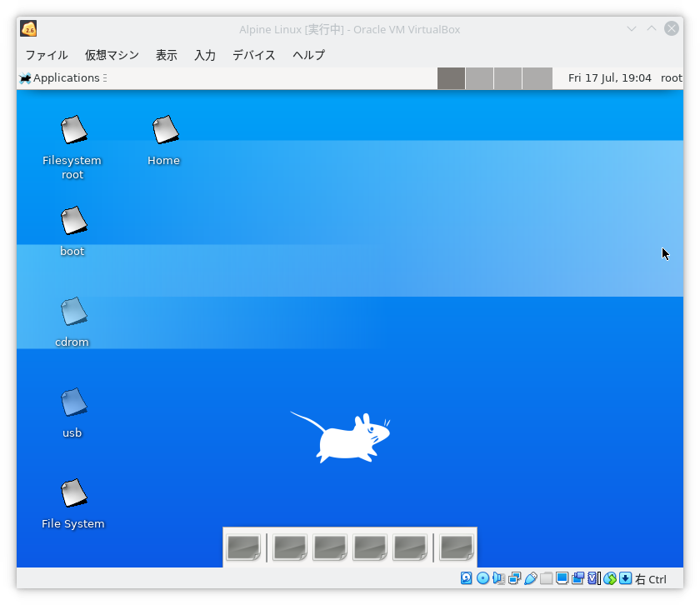Viewport: 700px width, 605px height.
Task: Open the 仮想マシン menu
Action: 112,55
